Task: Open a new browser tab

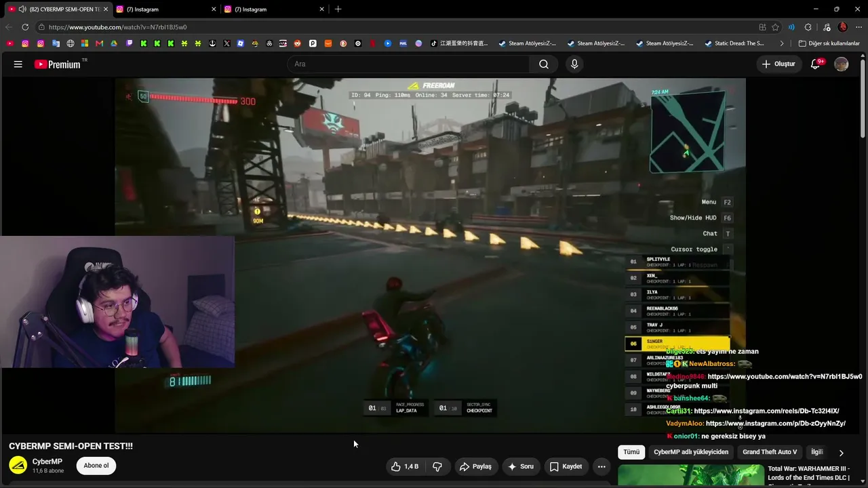Action: [338, 9]
